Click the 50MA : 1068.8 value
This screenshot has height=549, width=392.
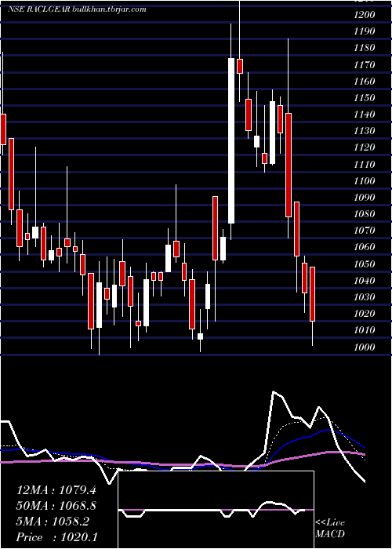(56, 506)
